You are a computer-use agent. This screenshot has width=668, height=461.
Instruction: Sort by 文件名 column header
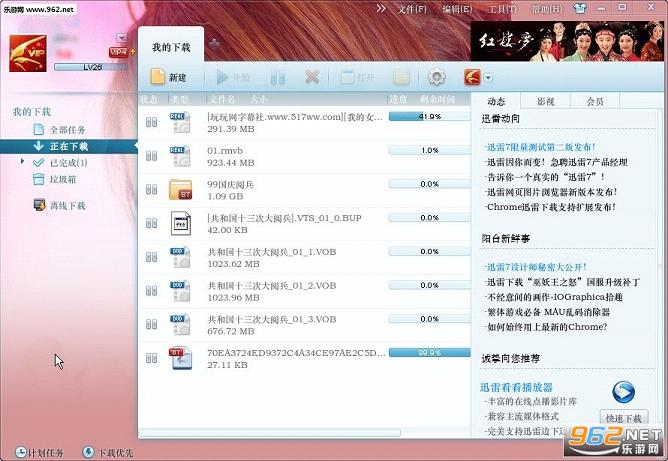pyautogui.click(x=222, y=99)
